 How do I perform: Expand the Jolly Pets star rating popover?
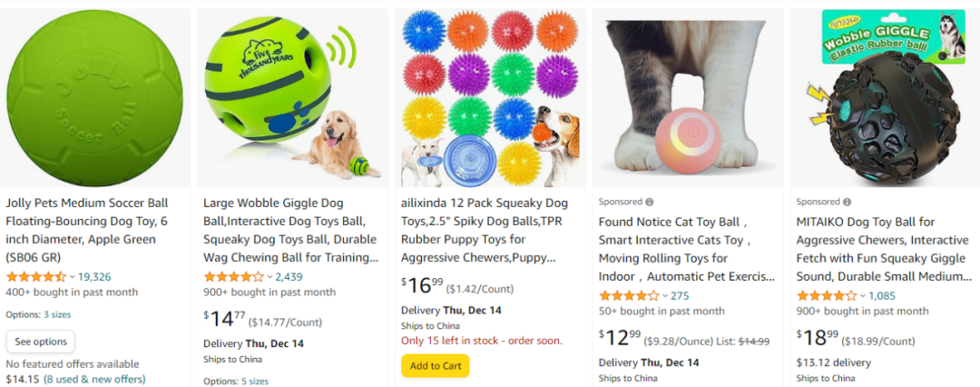pyautogui.click(x=72, y=277)
